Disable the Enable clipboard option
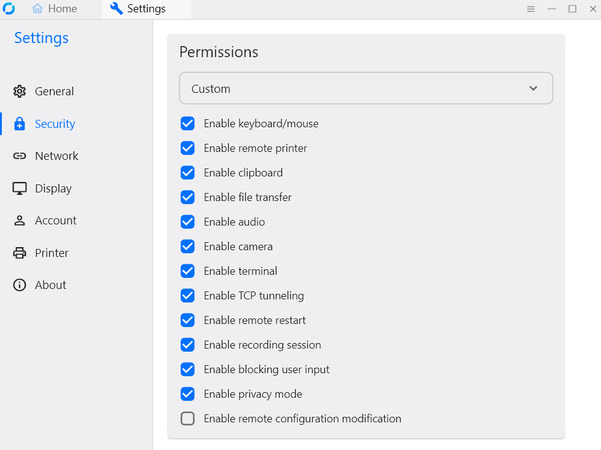The width and height of the screenshot is (601, 450). (x=187, y=172)
